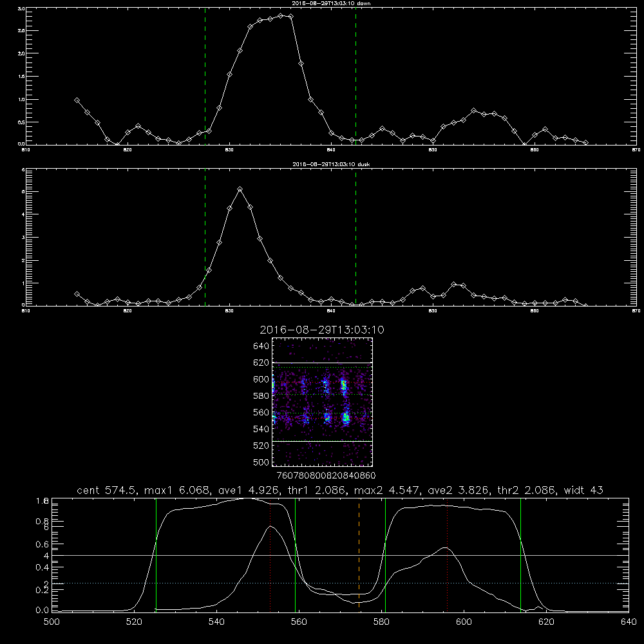Click the green vertical line near 614 in bottom plot
This screenshot has height=644, width=644.
click(x=520, y=554)
